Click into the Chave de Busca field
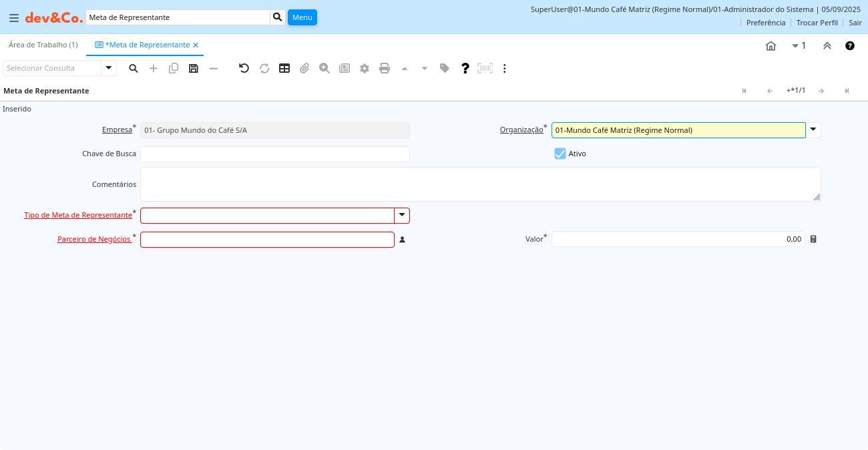Screen dimensions: 868x450 tap(274, 154)
